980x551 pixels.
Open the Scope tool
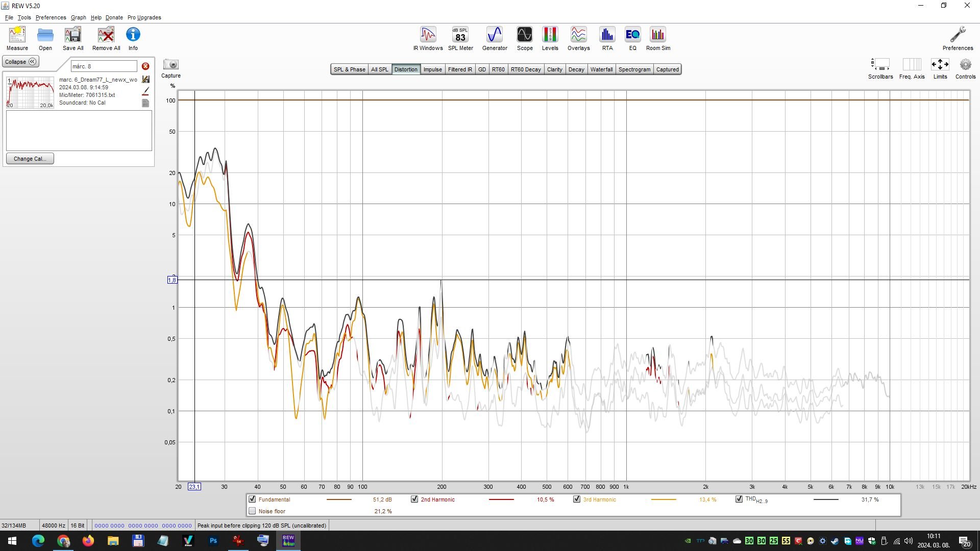524,39
